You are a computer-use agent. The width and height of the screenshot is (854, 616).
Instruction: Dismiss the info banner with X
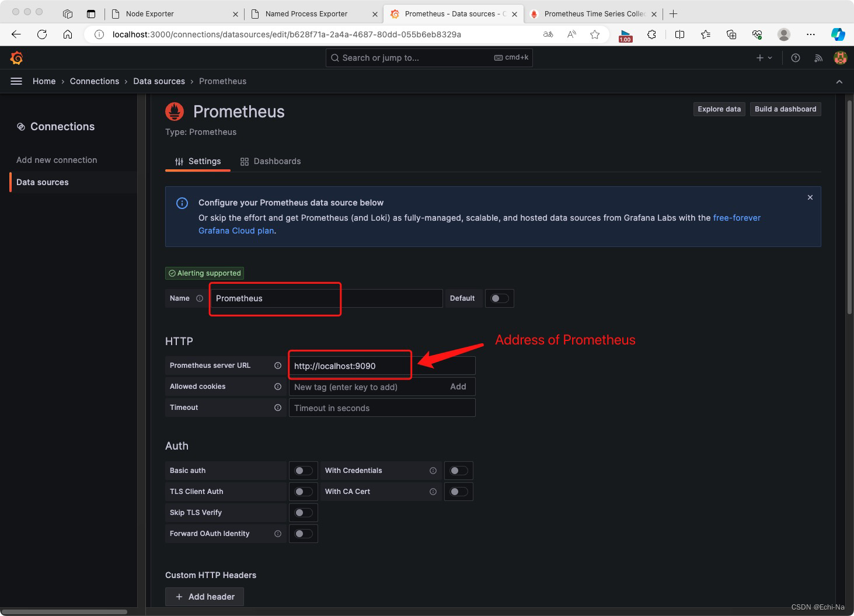pyautogui.click(x=810, y=197)
